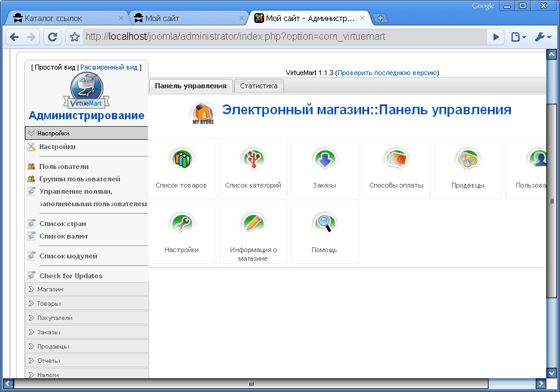This screenshot has width=560, height=392.
Task: Open the Информация о магазине pencil icon
Action: pos(253,224)
